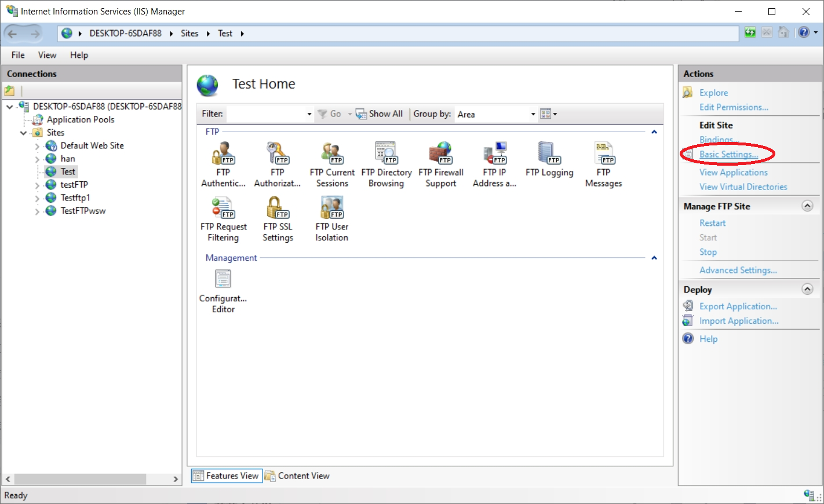824x504 pixels.
Task: Click the green Refresh Page toolbar icon
Action: pyautogui.click(x=750, y=32)
